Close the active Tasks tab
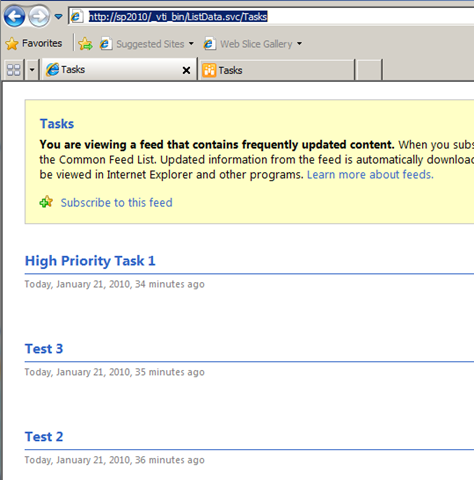 (x=186, y=70)
